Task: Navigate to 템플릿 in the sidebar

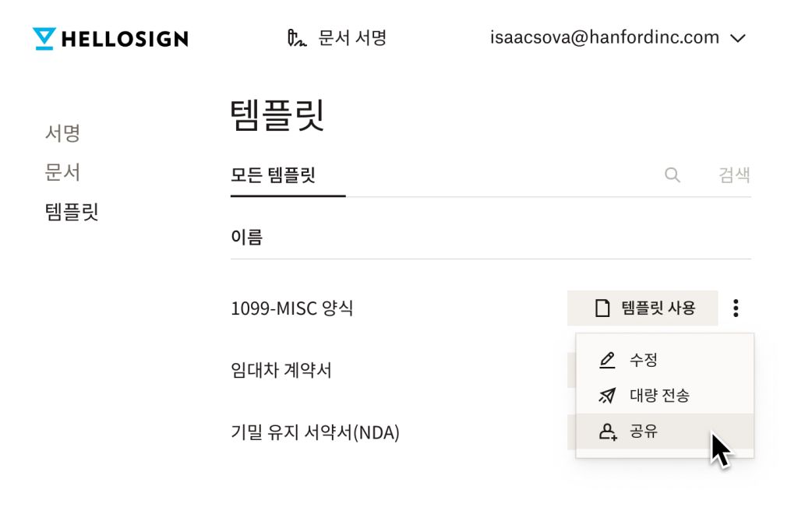Action: (x=72, y=211)
